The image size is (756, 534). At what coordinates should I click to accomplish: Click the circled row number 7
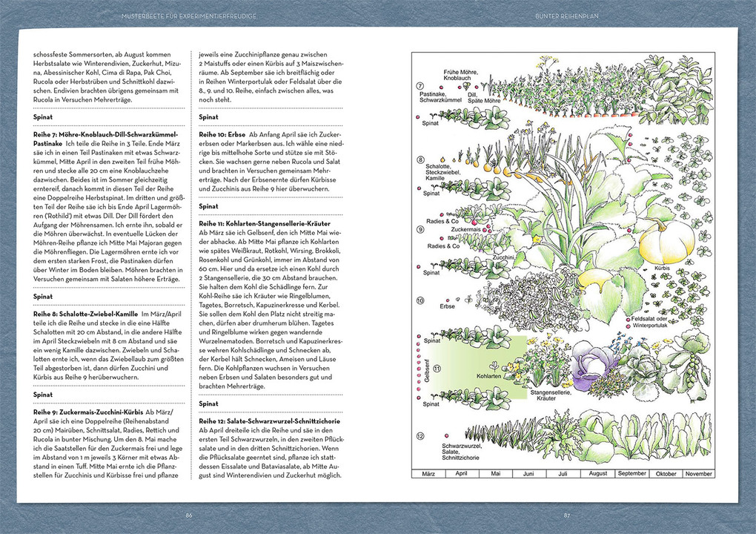coord(420,87)
